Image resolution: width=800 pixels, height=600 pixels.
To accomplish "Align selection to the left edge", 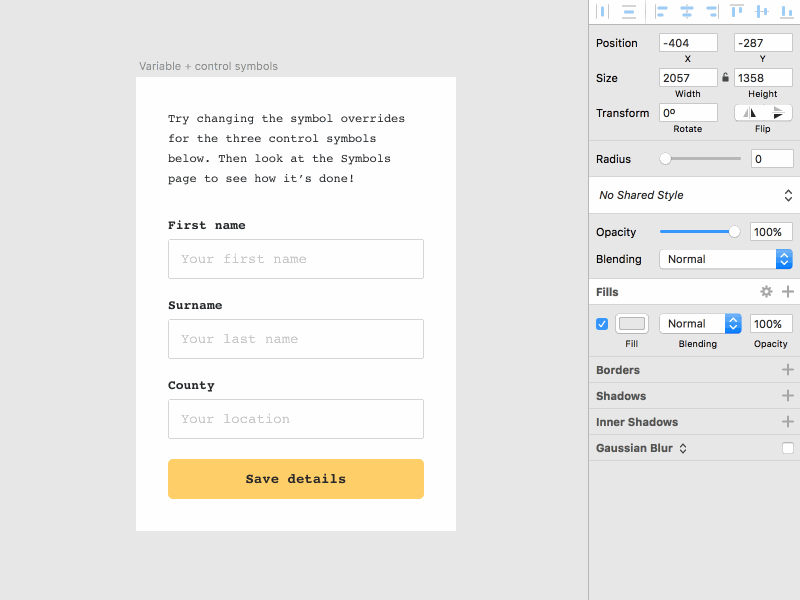I will pyautogui.click(x=660, y=11).
